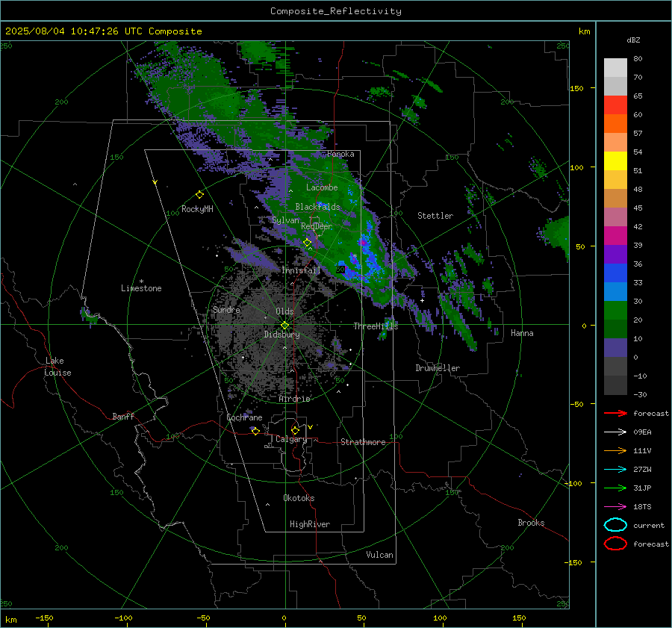Click the red forecast ellipse legend icon
This screenshot has width=672, height=628.
[x=615, y=544]
